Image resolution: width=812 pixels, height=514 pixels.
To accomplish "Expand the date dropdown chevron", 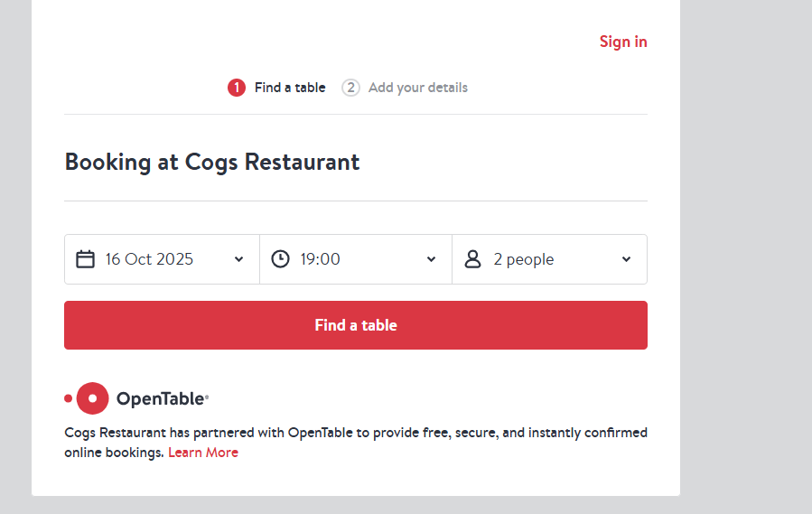I will (x=238, y=259).
